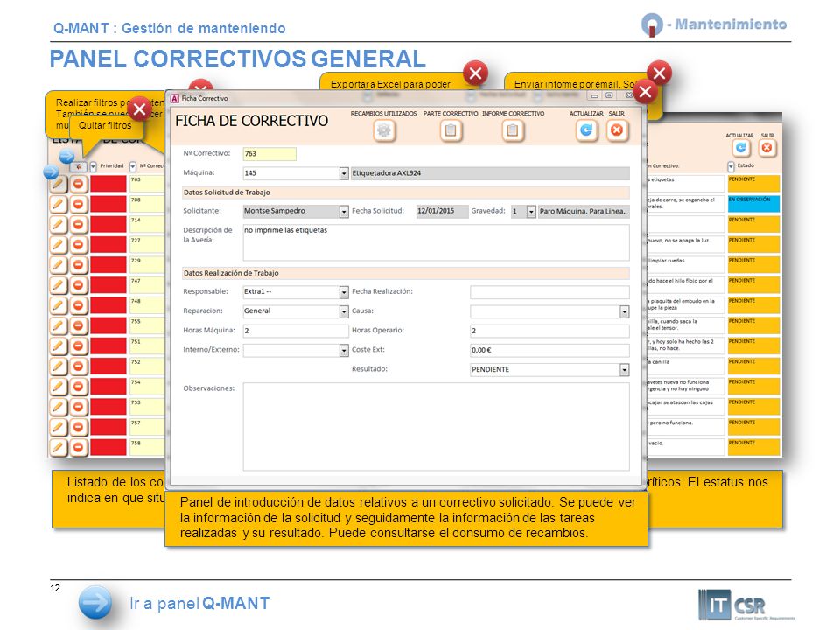The height and width of the screenshot is (630, 840).
Task: Open the Resultado dropdown PENDIENTE
Action: [624, 369]
